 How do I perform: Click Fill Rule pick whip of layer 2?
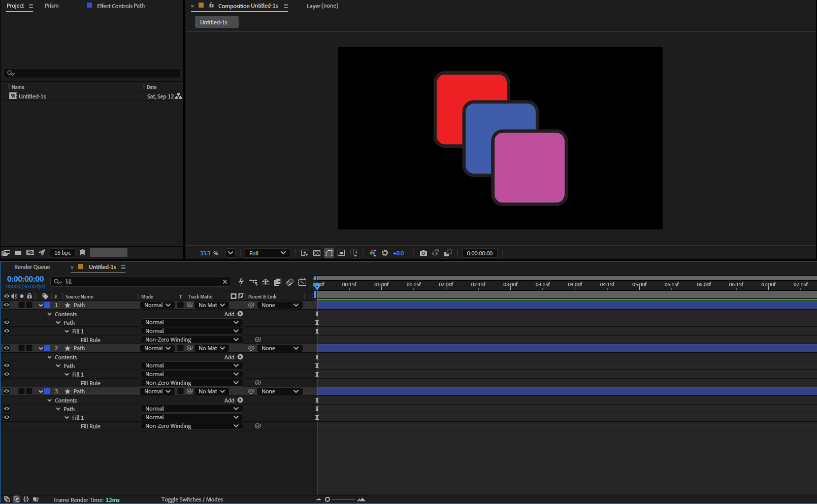[258, 383]
